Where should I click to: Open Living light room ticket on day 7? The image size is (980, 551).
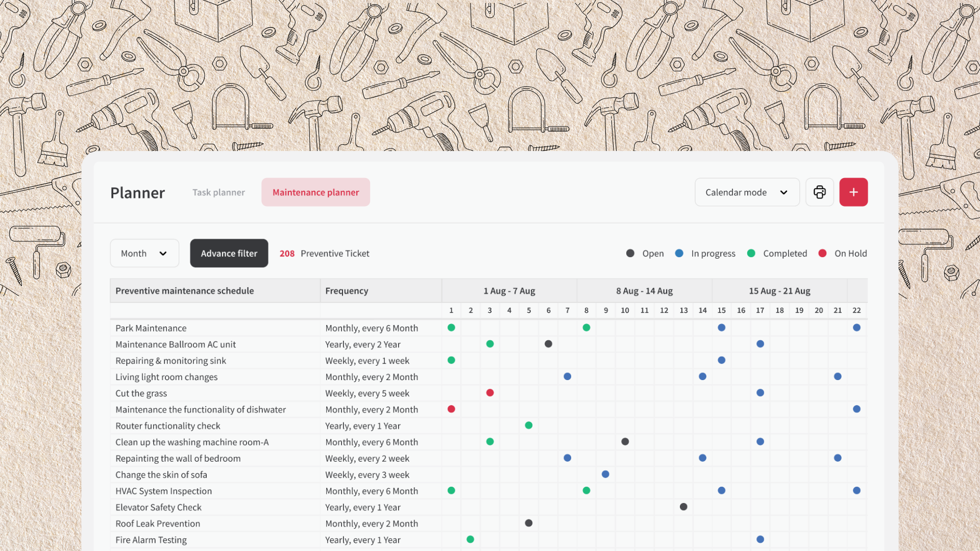click(x=568, y=377)
